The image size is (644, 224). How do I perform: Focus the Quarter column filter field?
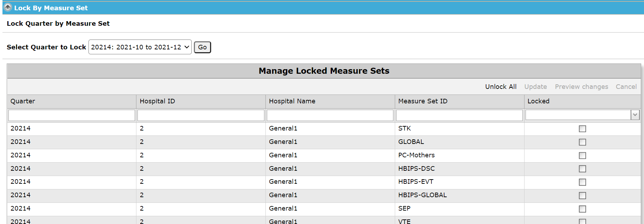(72, 115)
